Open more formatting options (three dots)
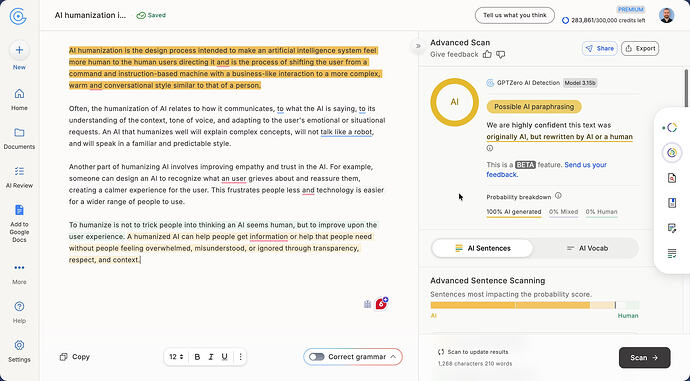The width and height of the screenshot is (690, 381). 240,357
